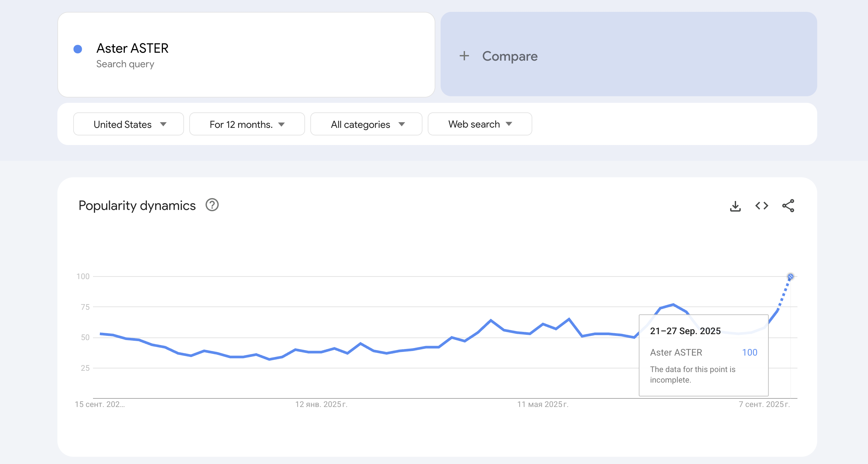Click the Search query subtitle text

pyautogui.click(x=125, y=64)
